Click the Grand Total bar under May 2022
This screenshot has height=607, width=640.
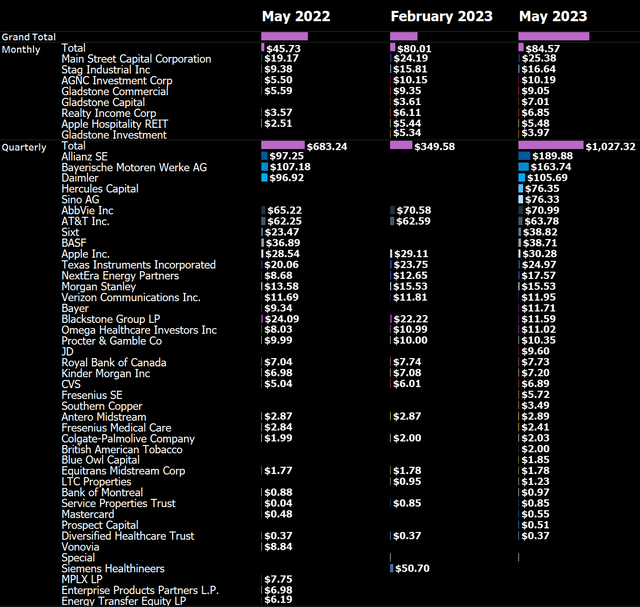point(284,36)
